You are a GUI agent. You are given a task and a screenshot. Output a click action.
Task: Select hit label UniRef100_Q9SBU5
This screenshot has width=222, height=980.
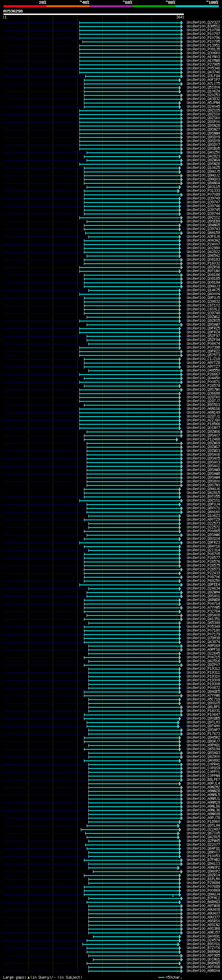pyautogui.click(x=203, y=149)
